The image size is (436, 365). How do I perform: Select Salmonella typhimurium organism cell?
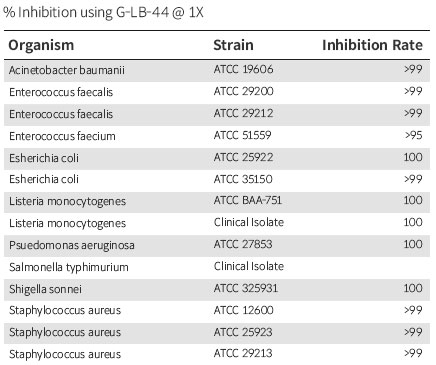tap(69, 267)
